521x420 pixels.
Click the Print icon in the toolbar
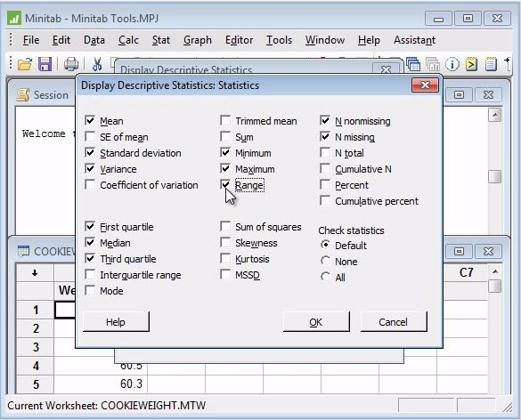pos(71,64)
